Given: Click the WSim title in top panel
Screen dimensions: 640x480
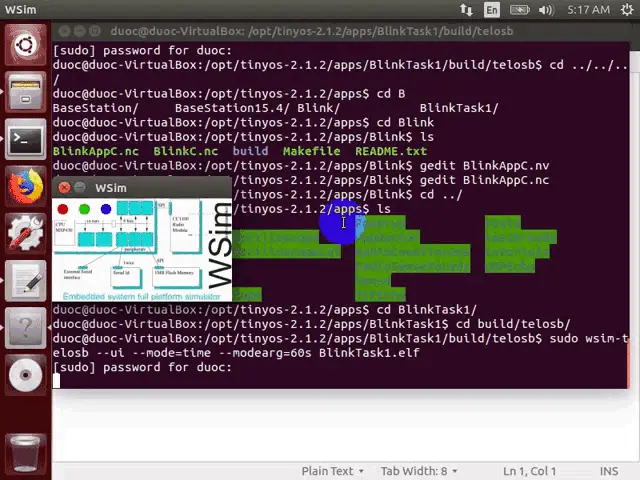Looking at the screenshot, I should click(x=20, y=9).
